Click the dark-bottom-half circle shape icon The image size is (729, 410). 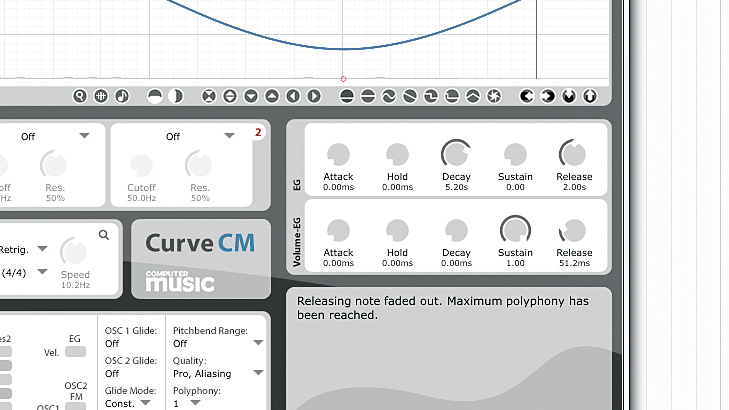[347, 96]
